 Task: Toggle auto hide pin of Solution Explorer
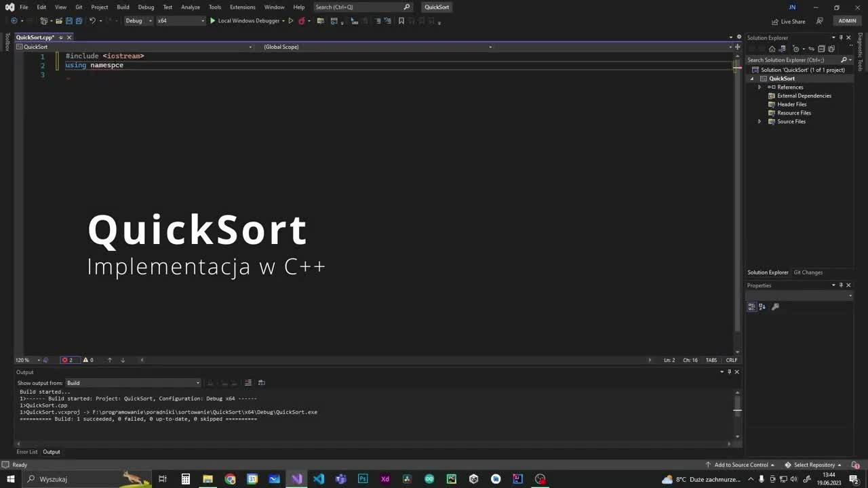coord(841,38)
